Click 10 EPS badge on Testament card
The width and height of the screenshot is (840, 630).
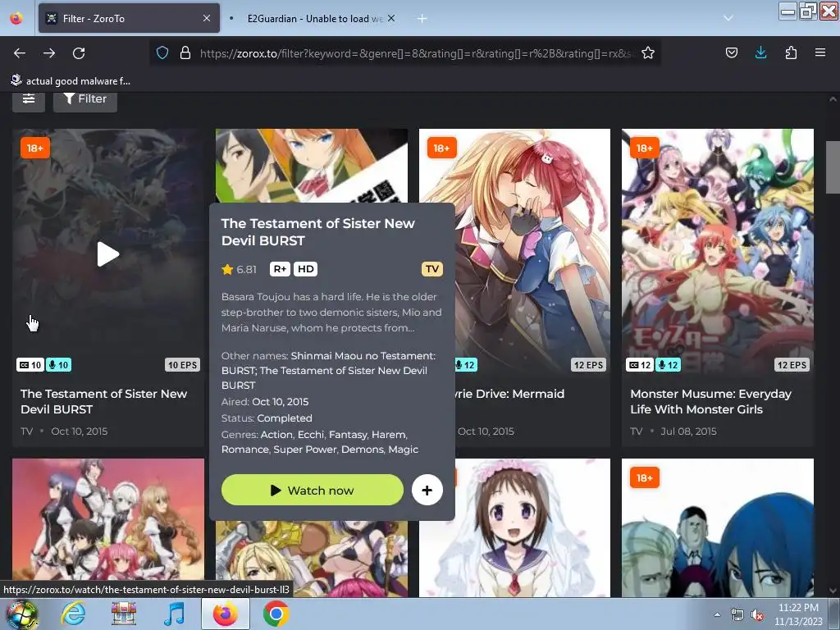[182, 365]
